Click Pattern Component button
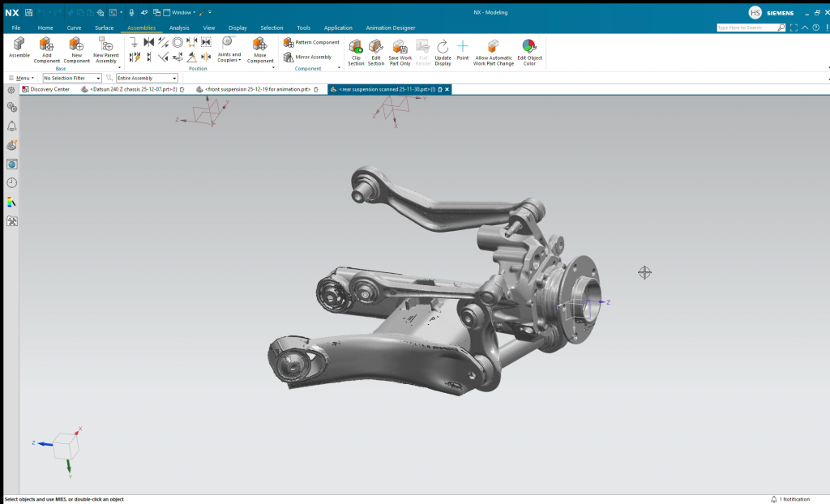Image resolution: width=830 pixels, height=504 pixels. pyautogui.click(x=311, y=42)
